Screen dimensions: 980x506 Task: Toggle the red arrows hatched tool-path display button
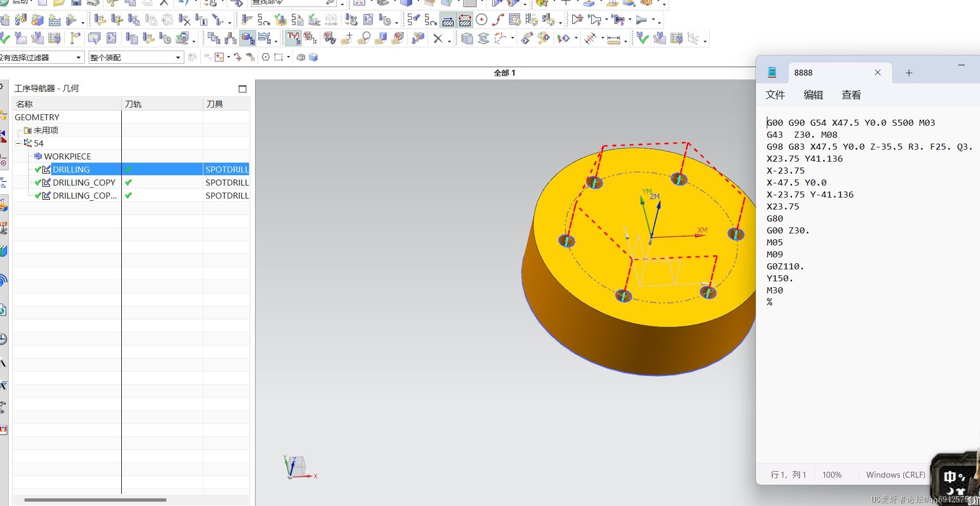coord(465,20)
